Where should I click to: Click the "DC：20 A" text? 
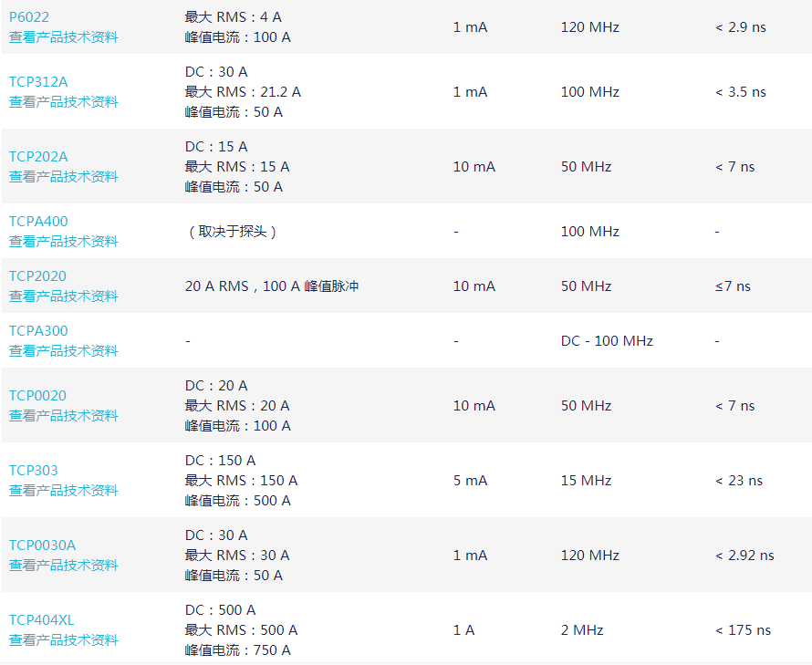click(x=216, y=385)
